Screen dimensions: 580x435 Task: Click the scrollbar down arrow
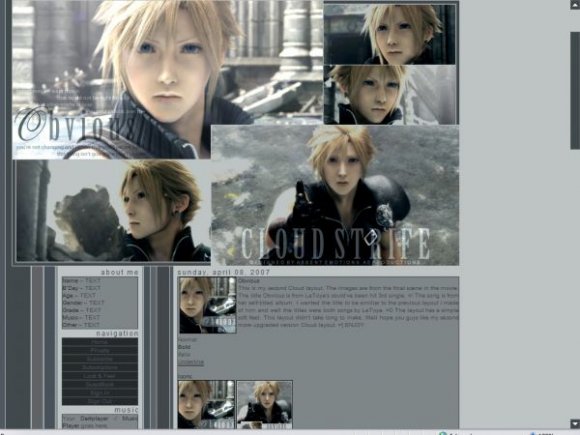[575, 423]
